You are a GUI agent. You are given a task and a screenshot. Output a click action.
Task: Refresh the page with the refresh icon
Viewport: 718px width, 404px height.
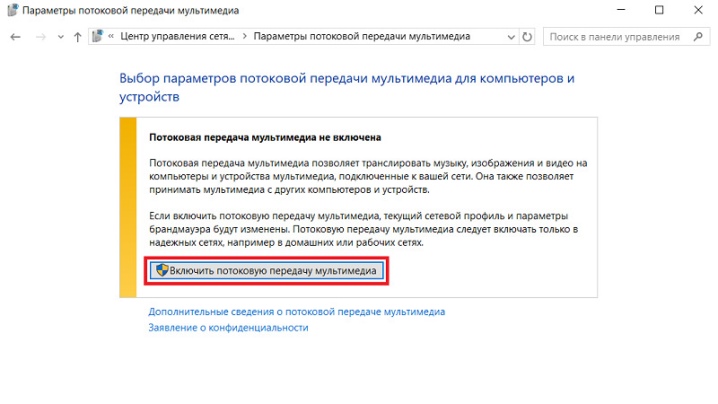tap(527, 37)
